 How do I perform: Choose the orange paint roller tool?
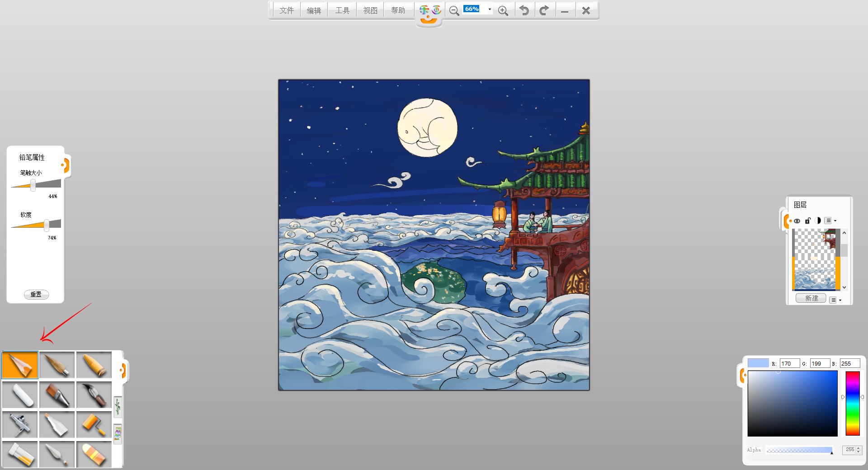(x=94, y=424)
